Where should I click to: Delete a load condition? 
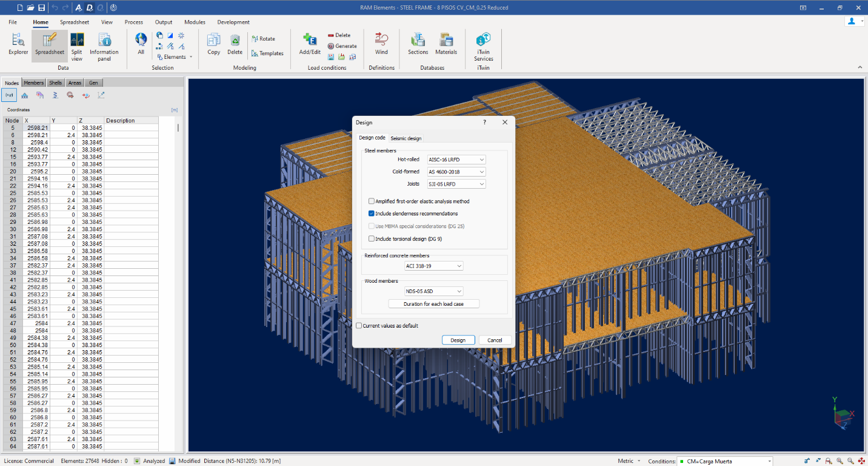[x=339, y=35]
